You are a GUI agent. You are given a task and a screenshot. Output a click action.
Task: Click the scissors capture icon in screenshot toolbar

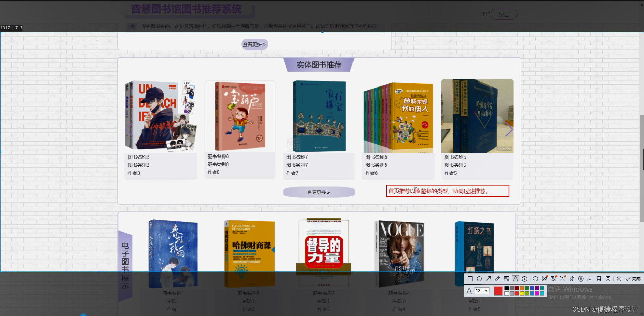[545, 279]
